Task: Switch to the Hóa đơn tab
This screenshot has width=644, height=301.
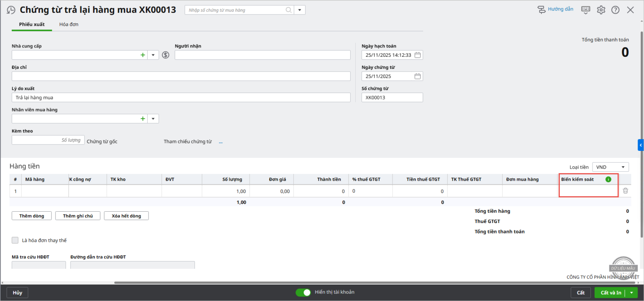Action: click(69, 25)
